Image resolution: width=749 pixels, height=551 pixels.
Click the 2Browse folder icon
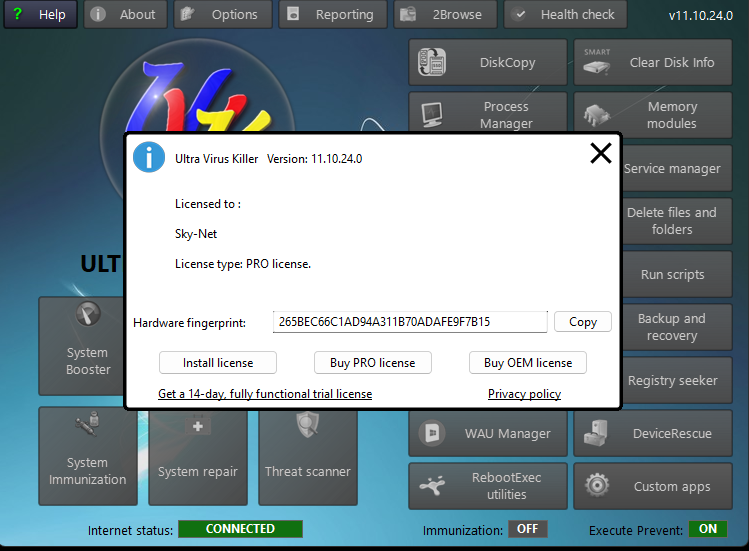pyautogui.click(x=408, y=14)
